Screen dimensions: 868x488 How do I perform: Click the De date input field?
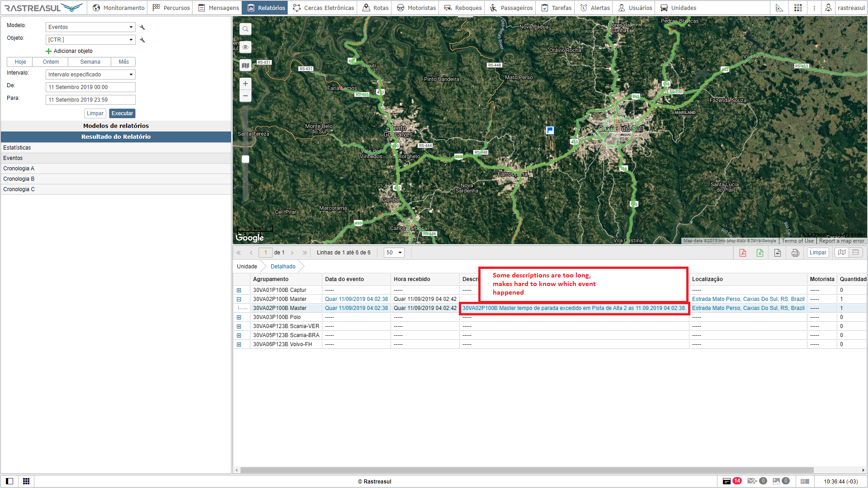[90, 87]
